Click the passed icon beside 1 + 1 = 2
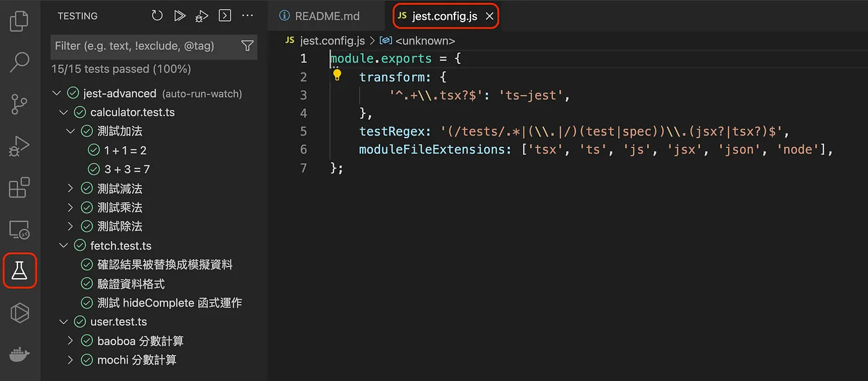 [94, 151]
